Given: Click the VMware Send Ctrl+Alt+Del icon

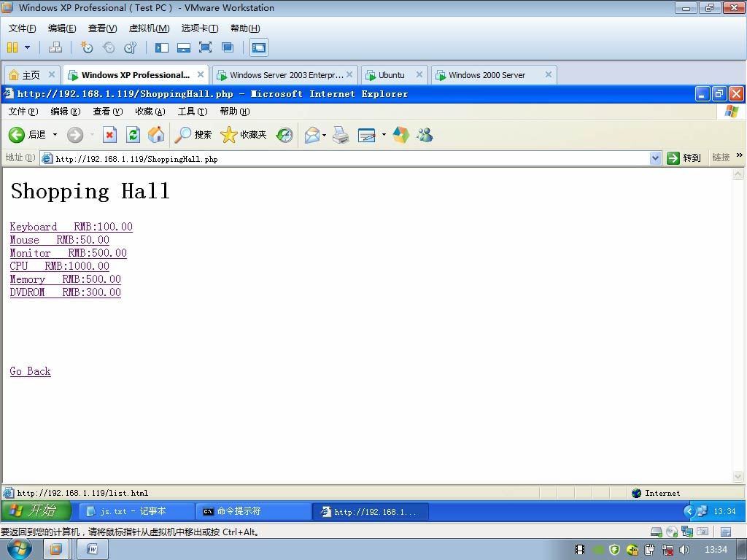Looking at the screenshot, I should pos(55,47).
